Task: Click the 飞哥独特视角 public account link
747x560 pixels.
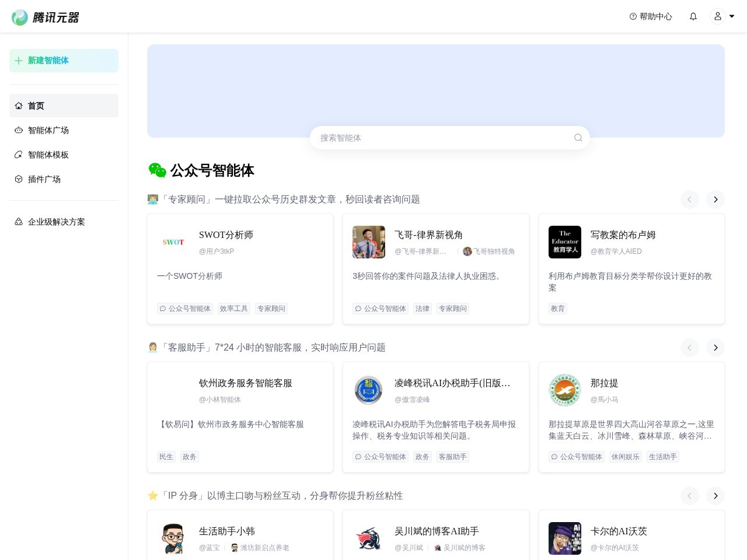Action: [x=489, y=251]
